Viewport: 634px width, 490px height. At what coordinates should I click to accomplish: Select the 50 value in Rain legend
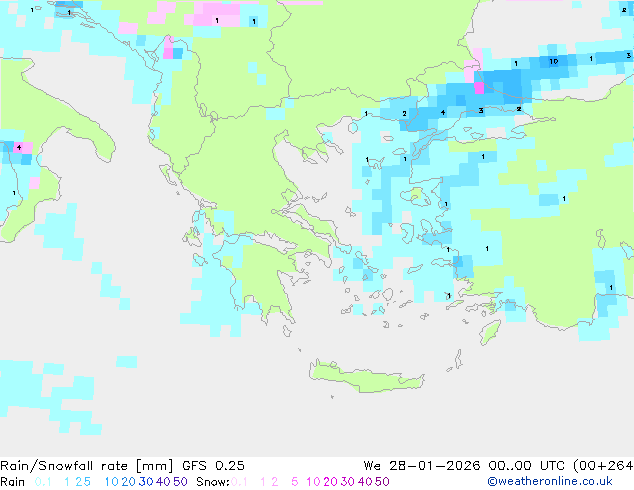point(180,482)
